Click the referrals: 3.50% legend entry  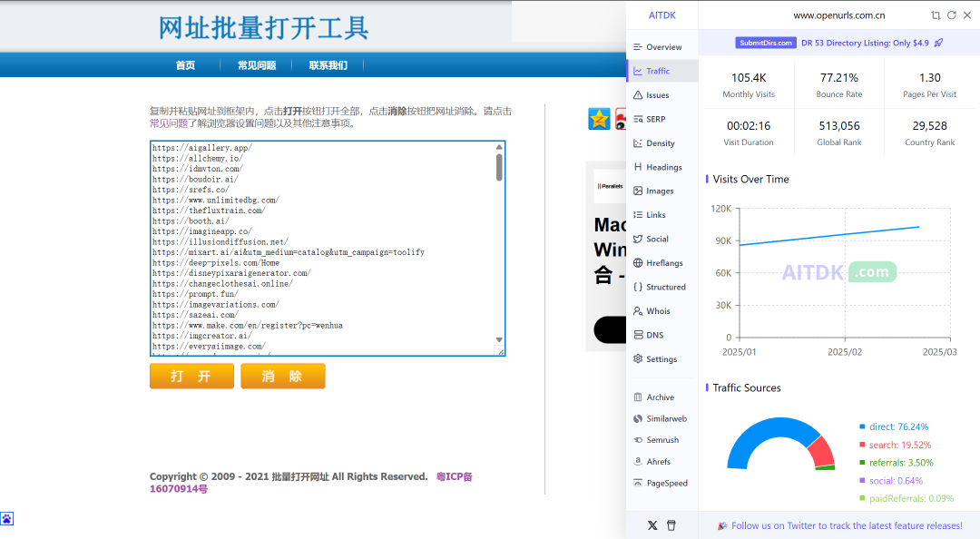click(x=897, y=463)
